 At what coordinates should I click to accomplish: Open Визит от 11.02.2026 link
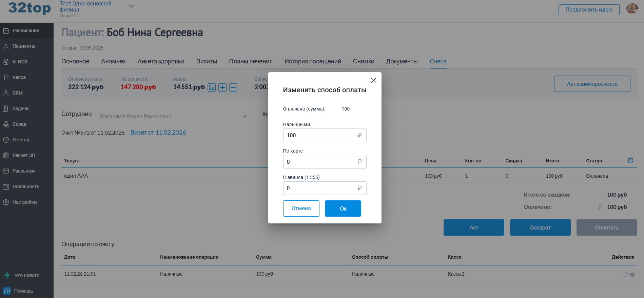158,133
